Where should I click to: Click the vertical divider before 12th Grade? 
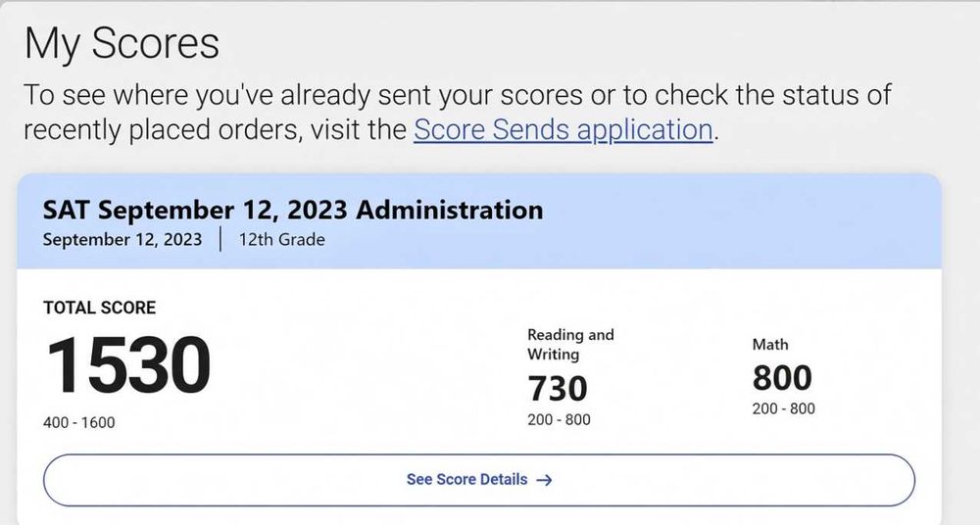pos(220,239)
